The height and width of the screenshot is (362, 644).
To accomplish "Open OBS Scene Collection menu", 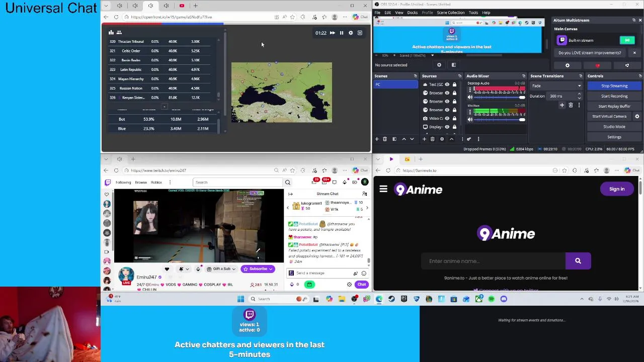I will click(x=451, y=13).
